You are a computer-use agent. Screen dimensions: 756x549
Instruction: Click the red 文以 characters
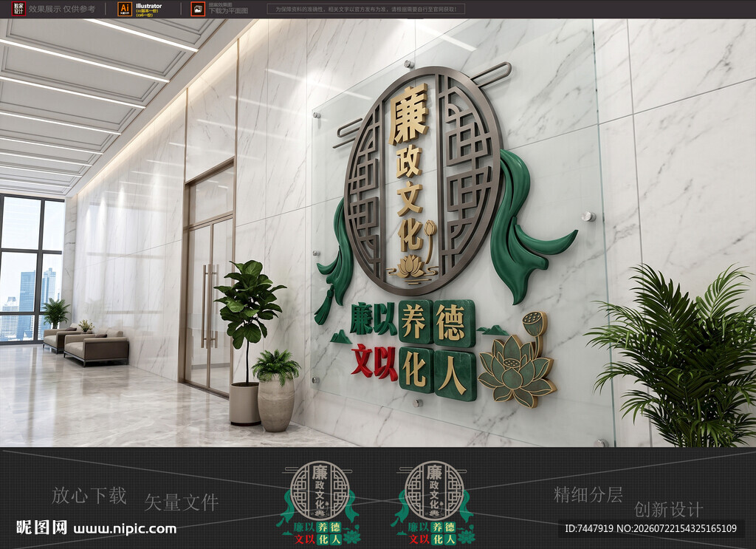click(x=374, y=361)
